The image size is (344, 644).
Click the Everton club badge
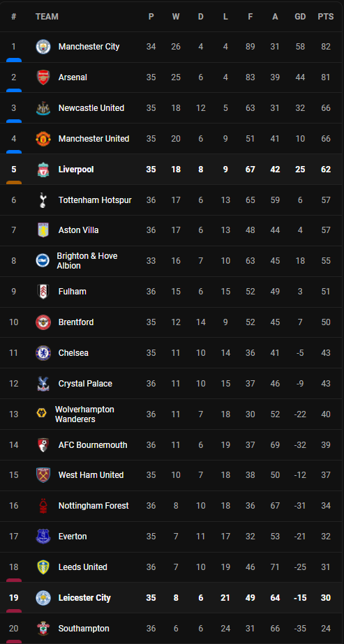(43, 537)
